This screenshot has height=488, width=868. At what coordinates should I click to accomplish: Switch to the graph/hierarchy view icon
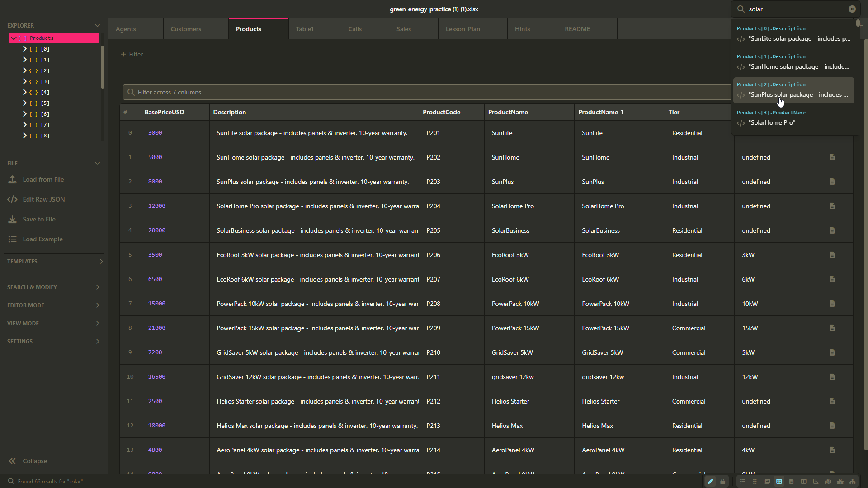point(853,482)
